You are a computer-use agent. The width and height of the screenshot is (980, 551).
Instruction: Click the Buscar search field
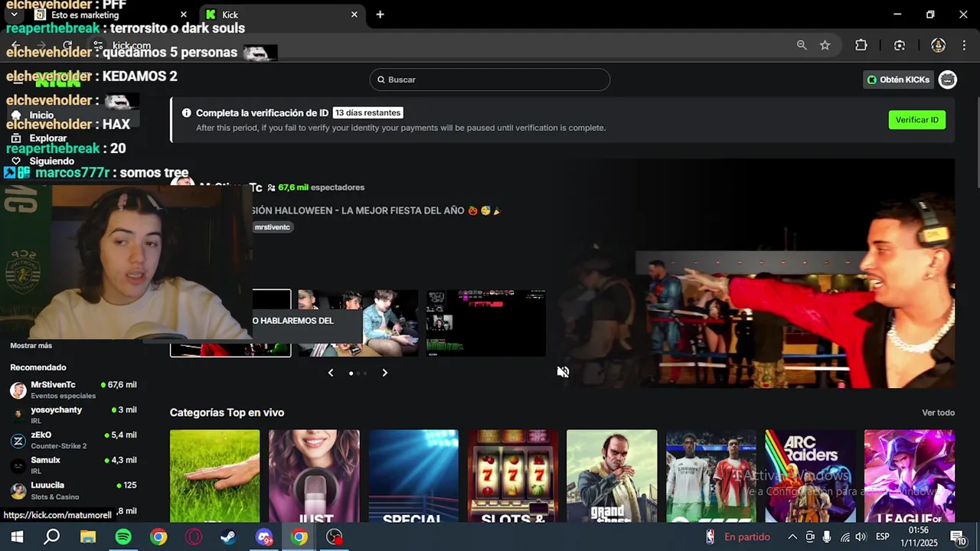(490, 80)
